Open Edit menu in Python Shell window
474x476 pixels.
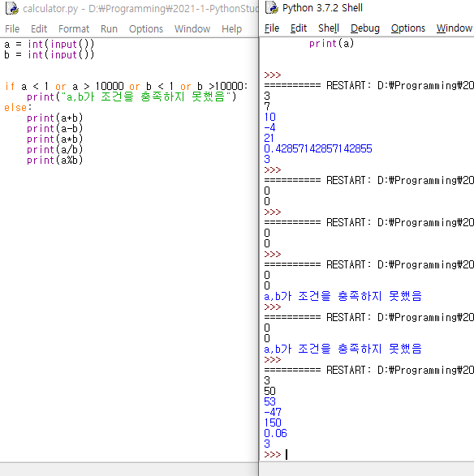299,28
